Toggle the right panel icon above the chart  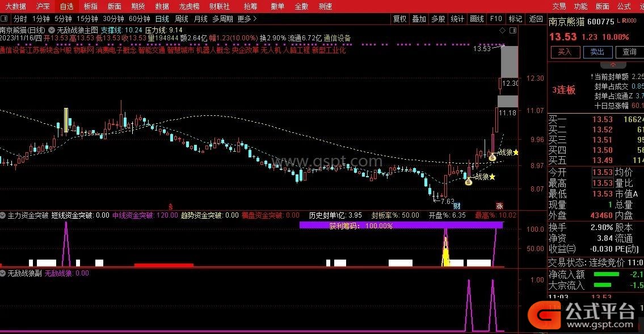coord(512,31)
